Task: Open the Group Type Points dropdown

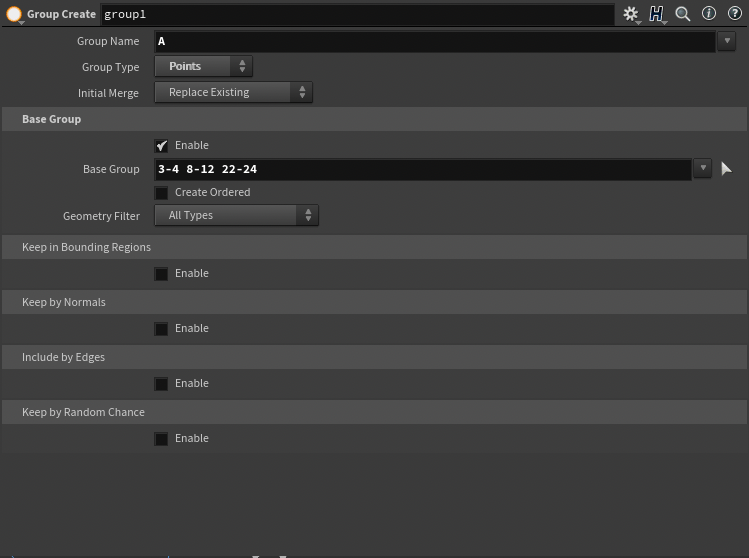Action: 203,66
